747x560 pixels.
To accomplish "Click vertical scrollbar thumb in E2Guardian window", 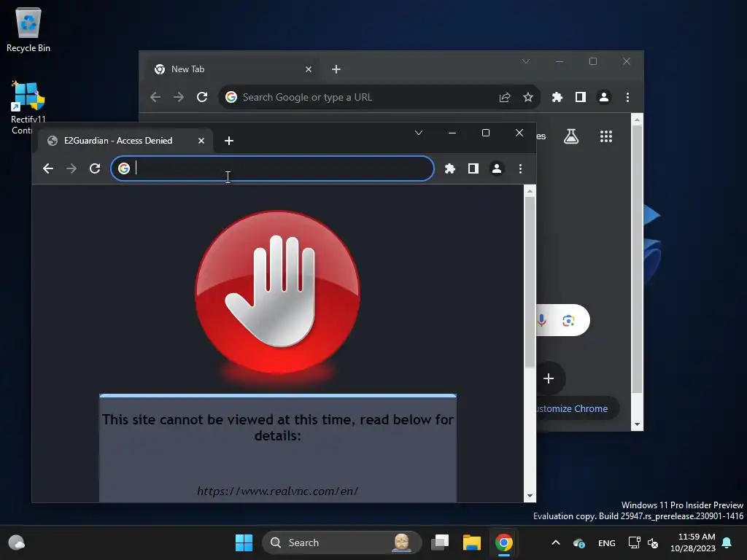I will pos(530,281).
